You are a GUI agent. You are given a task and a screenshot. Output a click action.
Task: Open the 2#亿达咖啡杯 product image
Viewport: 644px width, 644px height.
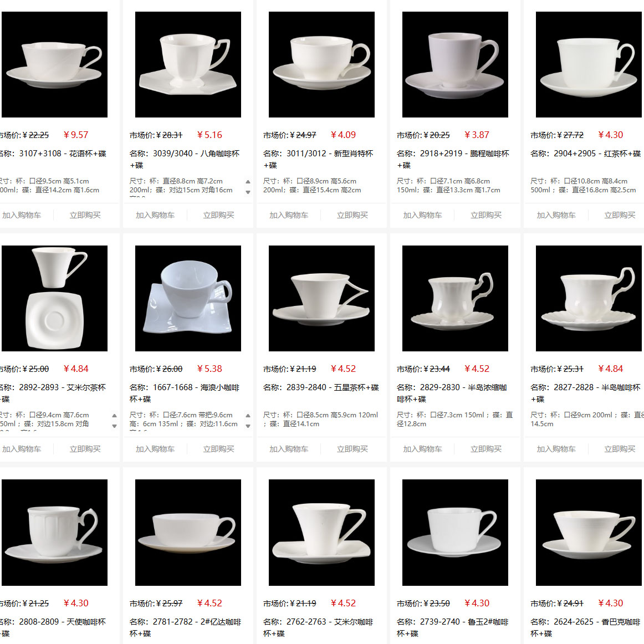click(x=188, y=532)
